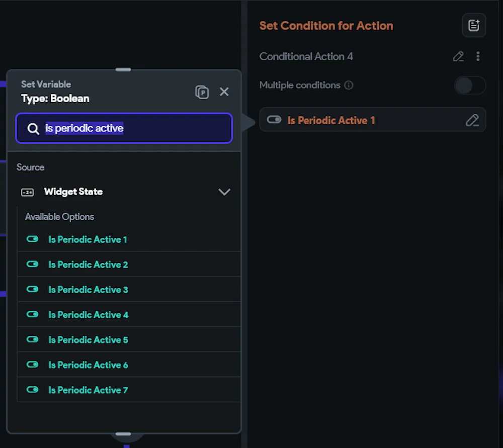Click the info icon next to Multiple conditions
503x448 pixels.
click(x=349, y=85)
